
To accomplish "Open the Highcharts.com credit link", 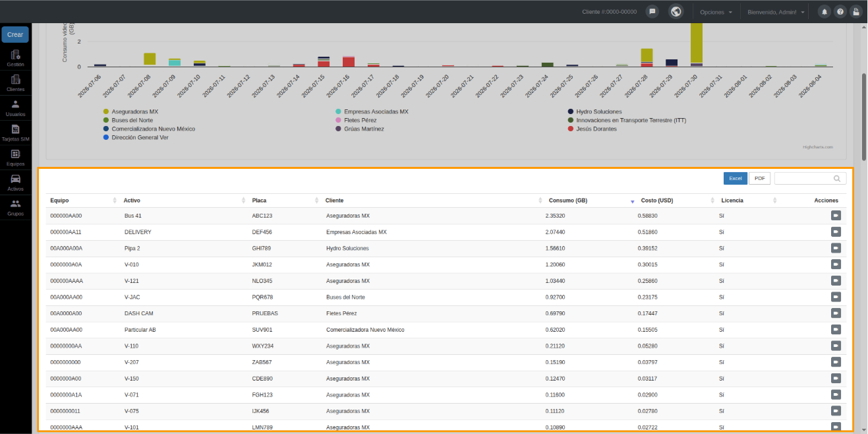I will pos(818,147).
